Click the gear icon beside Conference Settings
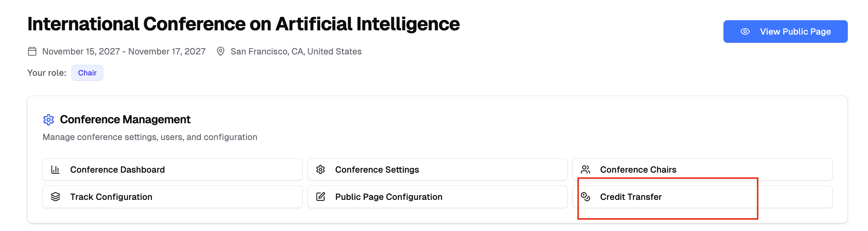Image resolution: width=868 pixels, height=231 pixels. pos(321,170)
